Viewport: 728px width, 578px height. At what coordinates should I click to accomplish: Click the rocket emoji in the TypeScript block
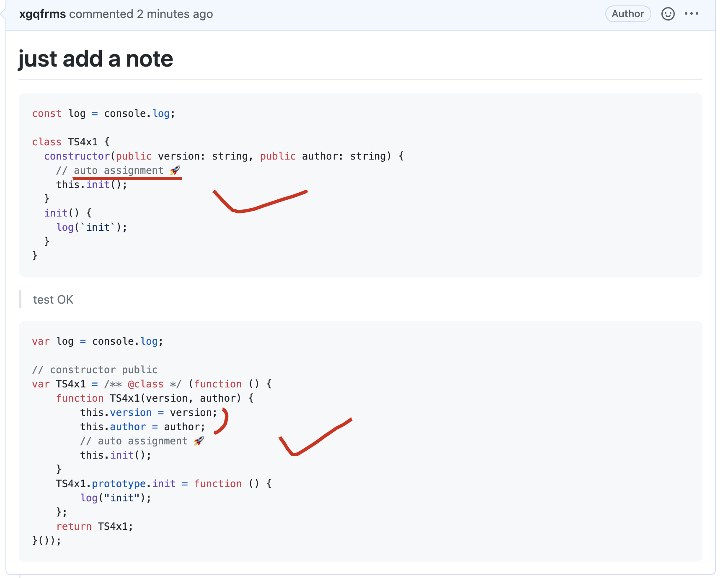(x=175, y=170)
